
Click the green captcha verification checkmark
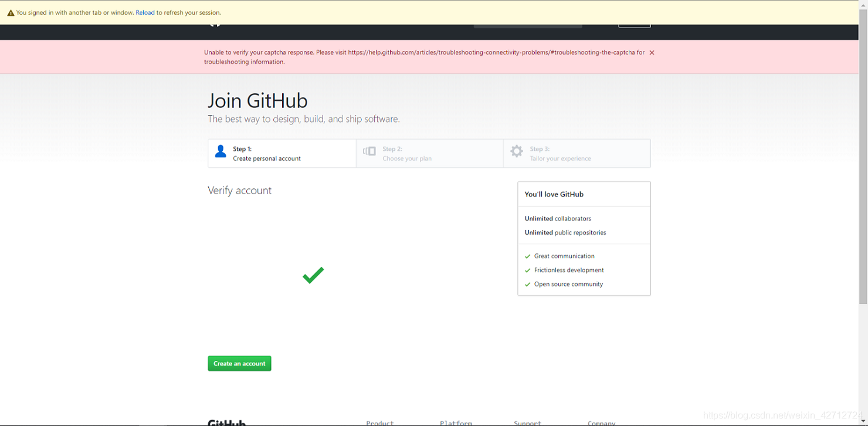(313, 275)
